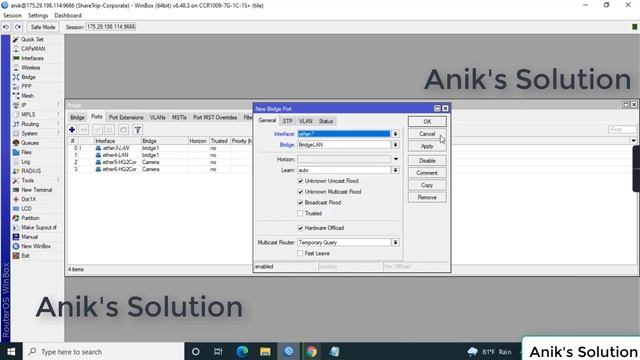Open Multicast Router dropdown arrow
Screen dimensions: 640x360
click(396, 242)
